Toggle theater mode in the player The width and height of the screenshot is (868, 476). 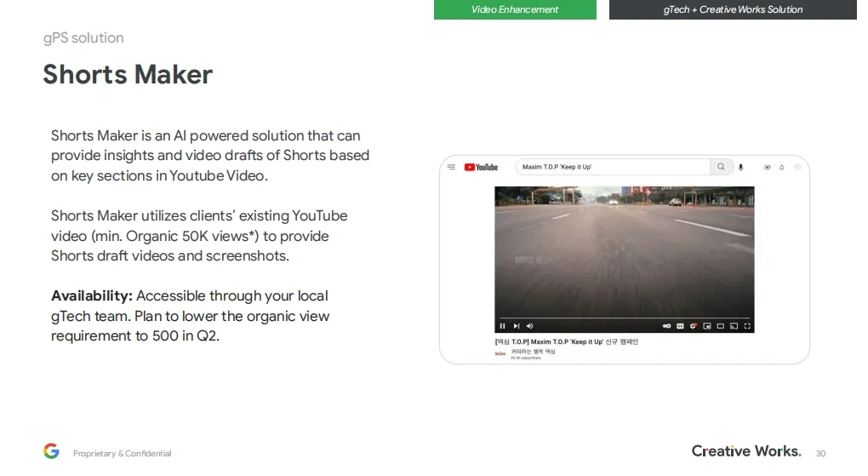[x=721, y=325]
